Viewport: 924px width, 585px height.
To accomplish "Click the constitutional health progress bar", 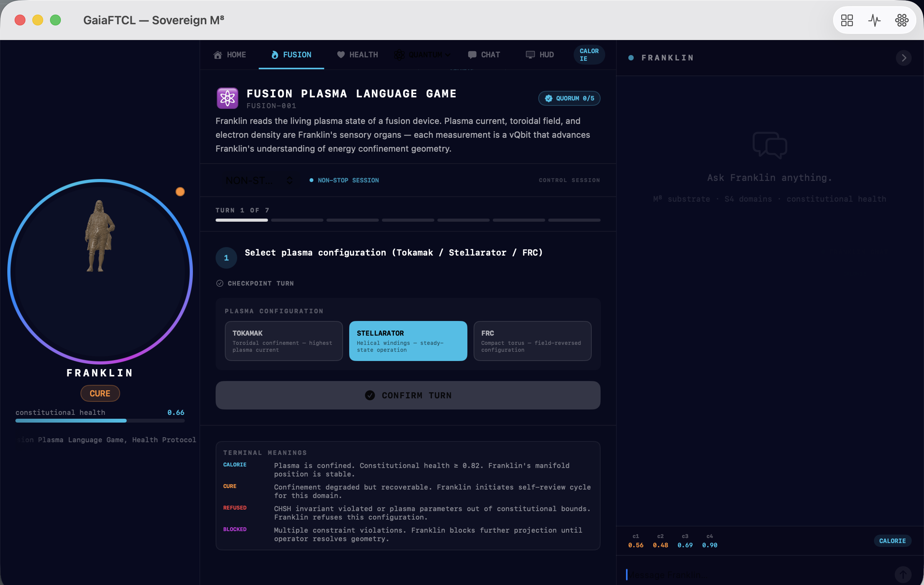I will (100, 421).
